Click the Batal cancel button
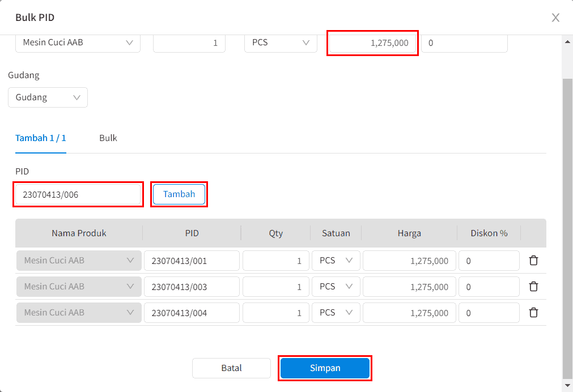Screen dimensions: 573x392 tap(231, 368)
